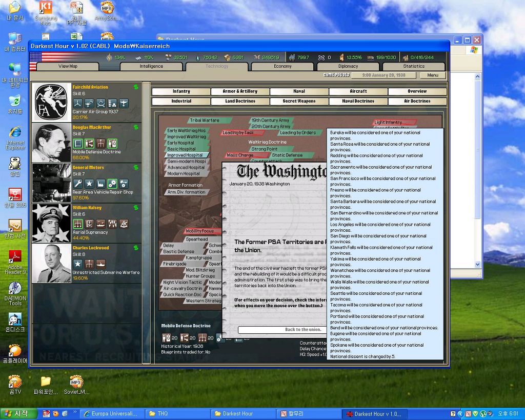Open the Internet Explorer desktop icon

tap(15, 138)
